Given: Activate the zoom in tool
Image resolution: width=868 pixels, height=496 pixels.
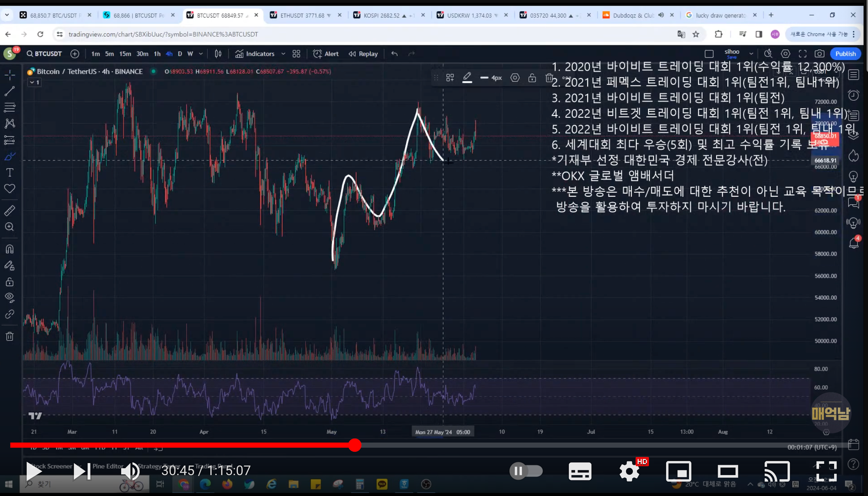Looking at the screenshot, I should [10, 227].
